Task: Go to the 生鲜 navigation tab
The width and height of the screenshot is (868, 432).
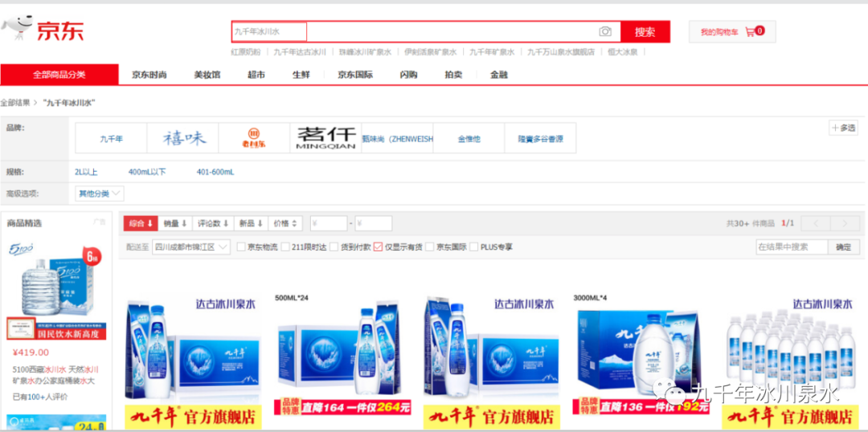Action: pyautogui.click(x=301, y=75)
